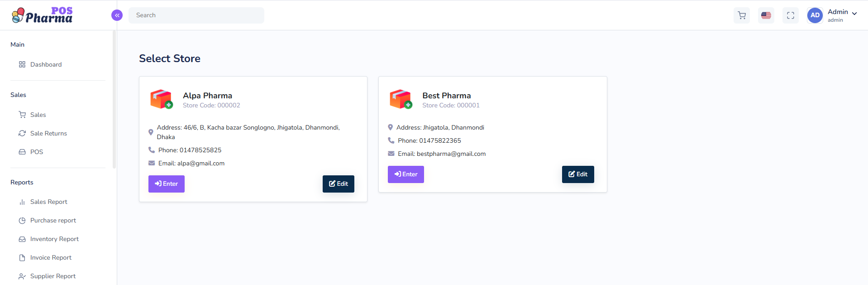The image size is (868, 285).
Task: Enter the Alpa Pharma store
Action: (x=166, y=184)
